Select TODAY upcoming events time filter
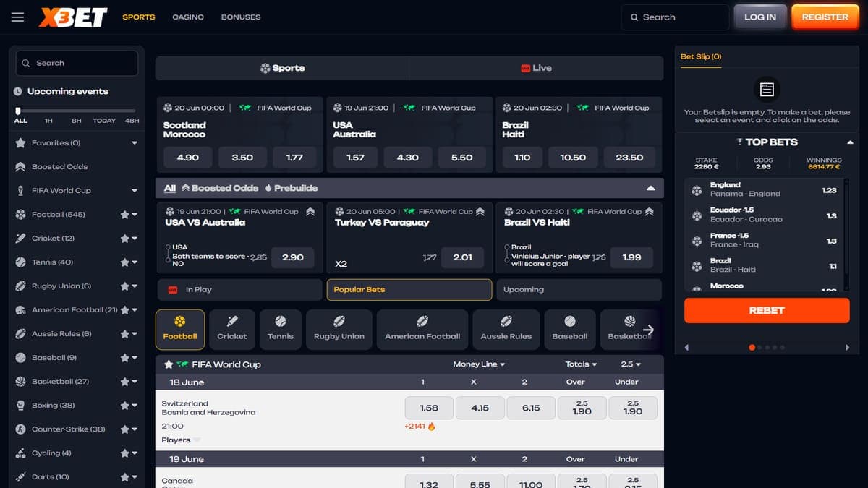The height and width of the screenshot is (488, 868). [x=104, y=121]
